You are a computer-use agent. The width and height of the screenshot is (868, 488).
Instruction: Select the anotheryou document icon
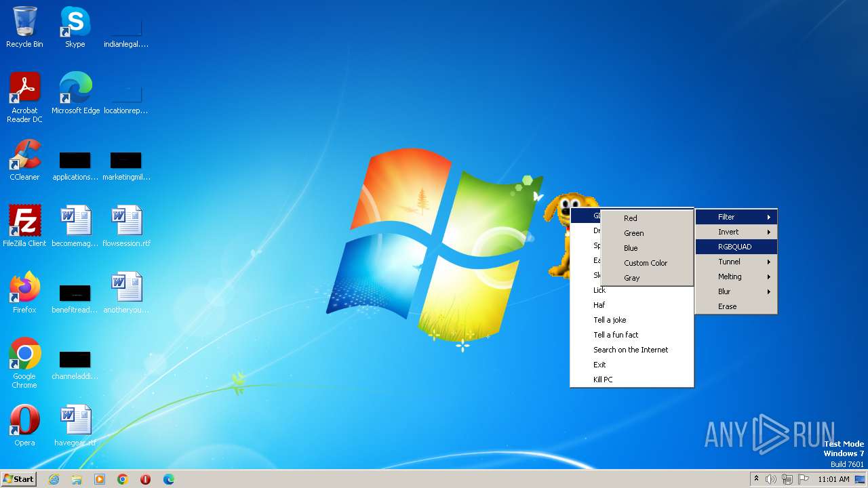coord(126,293)
